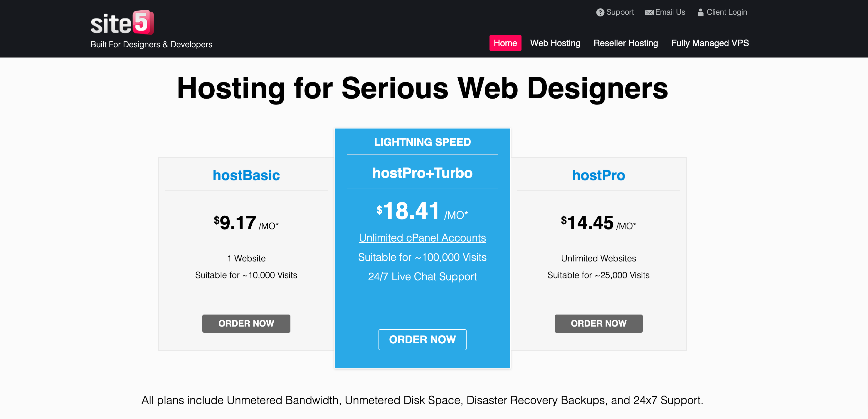Screen dimensions: 868x419
Task: Click 'Suitable for ~25,000 Visits' text
Action: point(598,275)
